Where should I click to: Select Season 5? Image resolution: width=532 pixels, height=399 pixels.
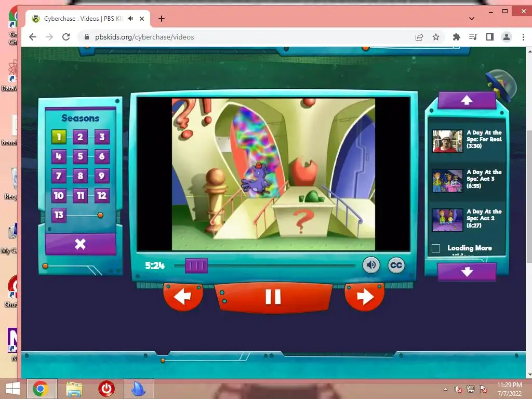pyautogui.click(x=80, y=156)
